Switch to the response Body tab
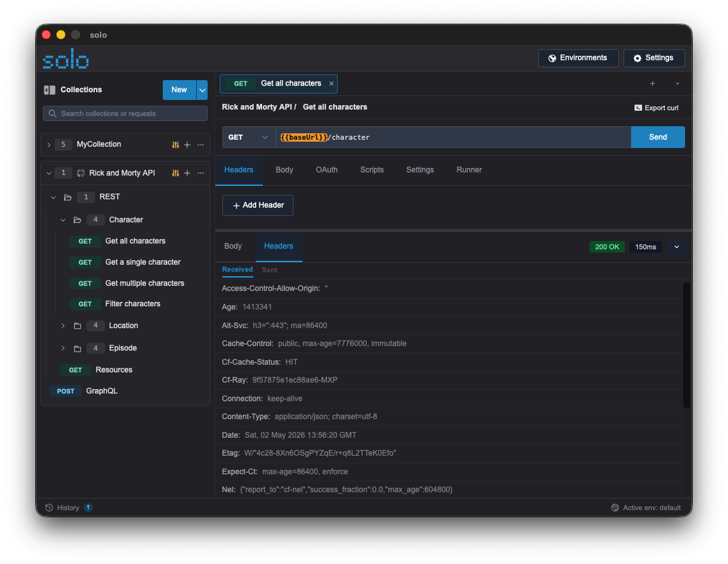Screen dimensions: 728x564 (x=233, y=246)
